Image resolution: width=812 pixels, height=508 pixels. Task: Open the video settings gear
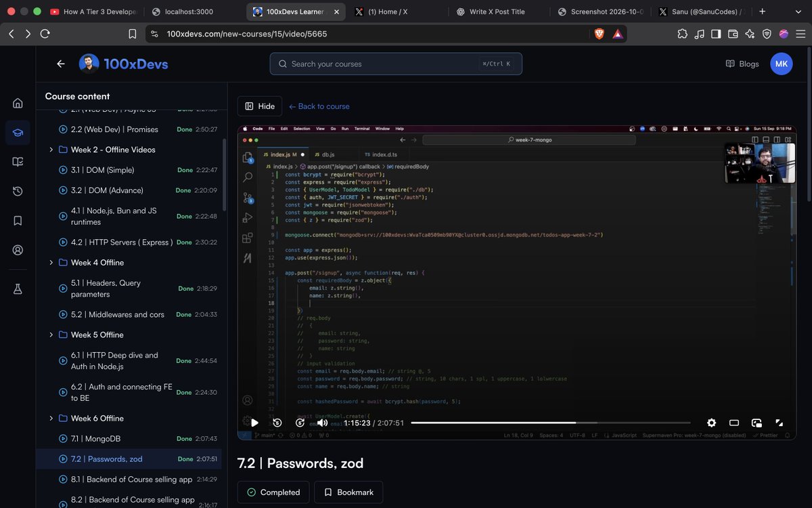point(711,423)
